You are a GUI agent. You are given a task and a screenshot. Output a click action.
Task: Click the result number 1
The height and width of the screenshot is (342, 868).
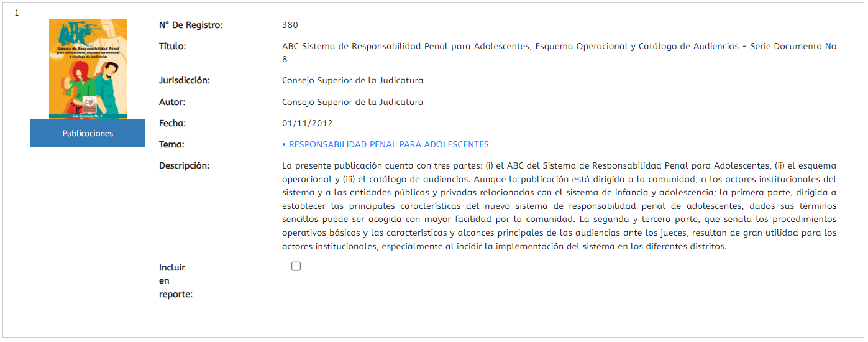coord(16,13)
